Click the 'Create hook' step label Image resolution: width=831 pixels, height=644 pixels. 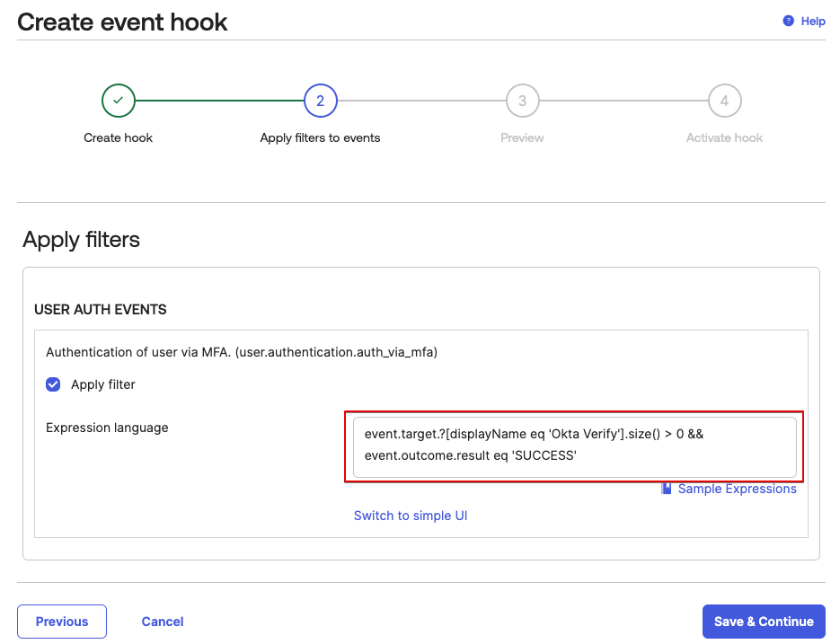coord(119,137)
